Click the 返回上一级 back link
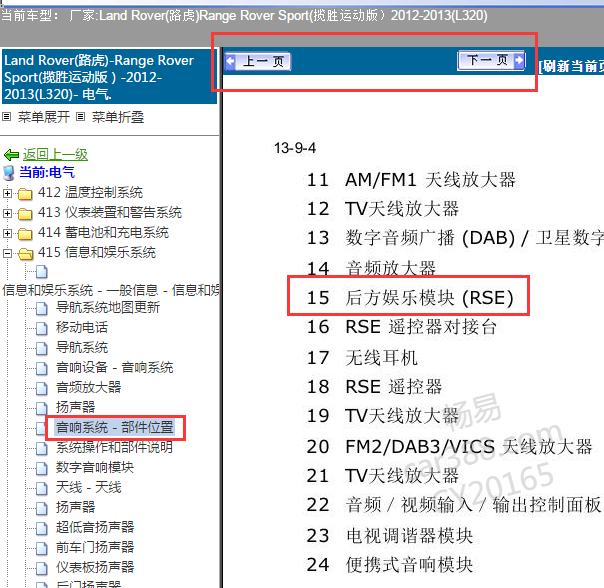604x588 pixels. (55, 155)
